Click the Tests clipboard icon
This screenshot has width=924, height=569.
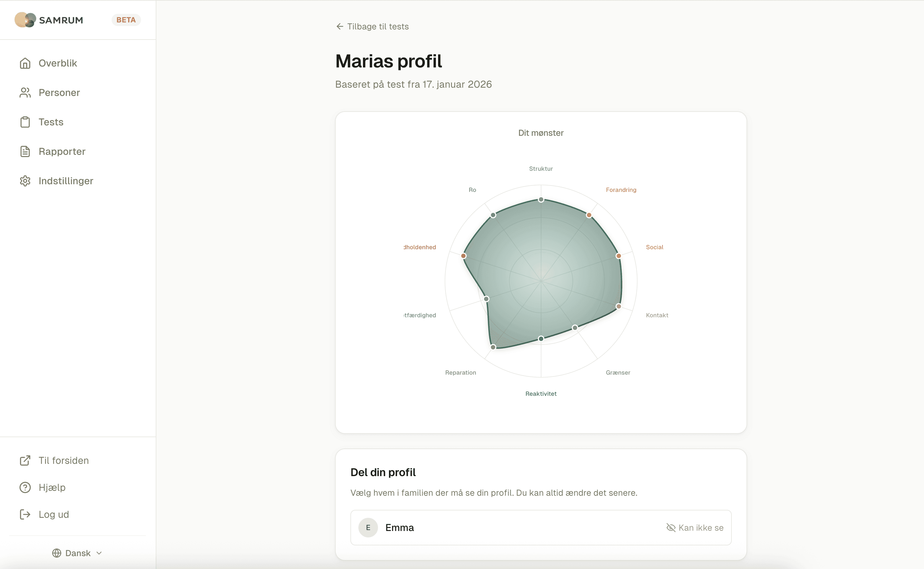coord(25,122)
